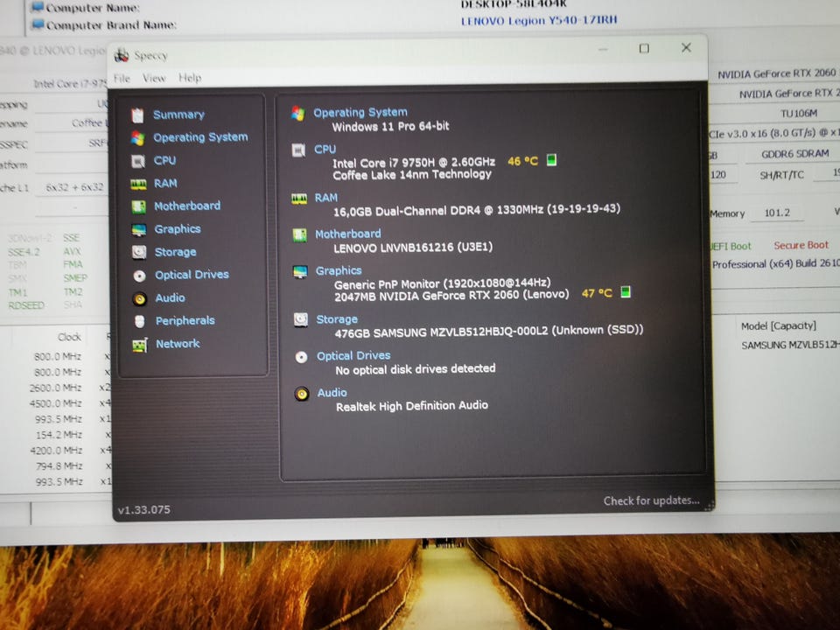Click LENOVO Legion Y540-17IRH link in background window

(539, 21)
